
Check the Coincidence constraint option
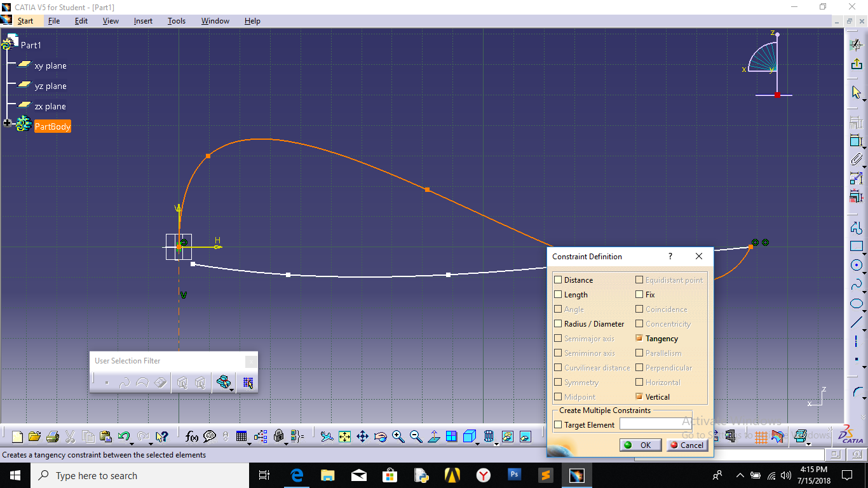pos(639,309)
